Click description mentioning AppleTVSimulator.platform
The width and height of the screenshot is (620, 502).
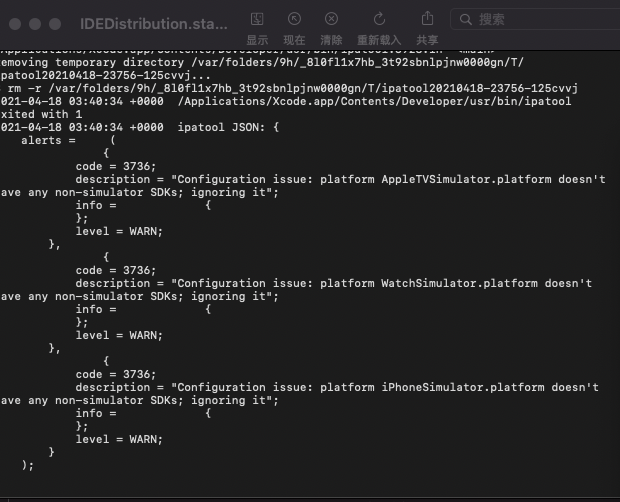[340, 179]
